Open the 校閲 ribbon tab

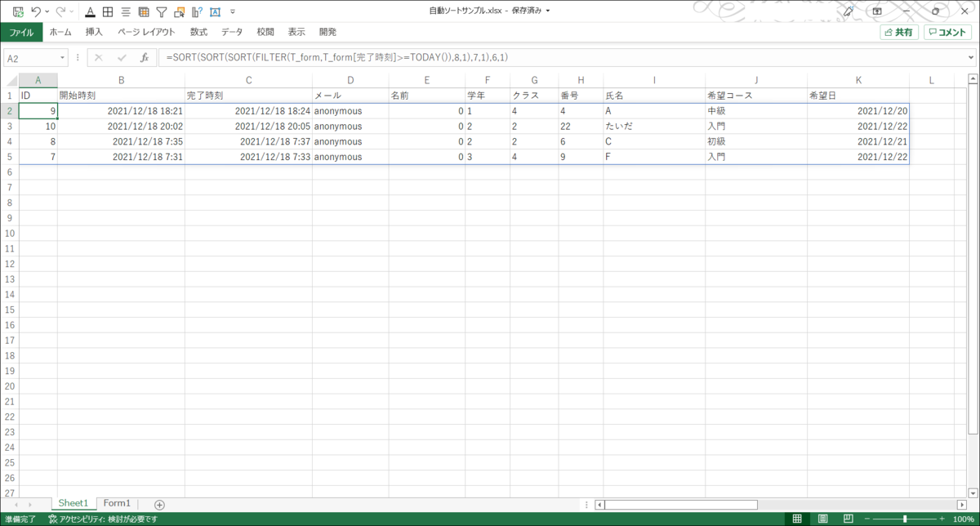pyautogui.click(x=265, y=32)
